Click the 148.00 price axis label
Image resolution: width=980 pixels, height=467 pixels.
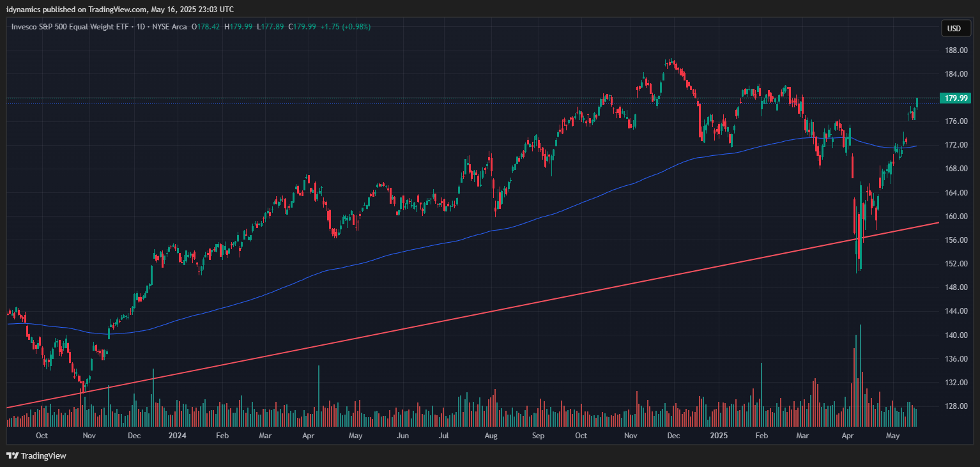point(956,287)
